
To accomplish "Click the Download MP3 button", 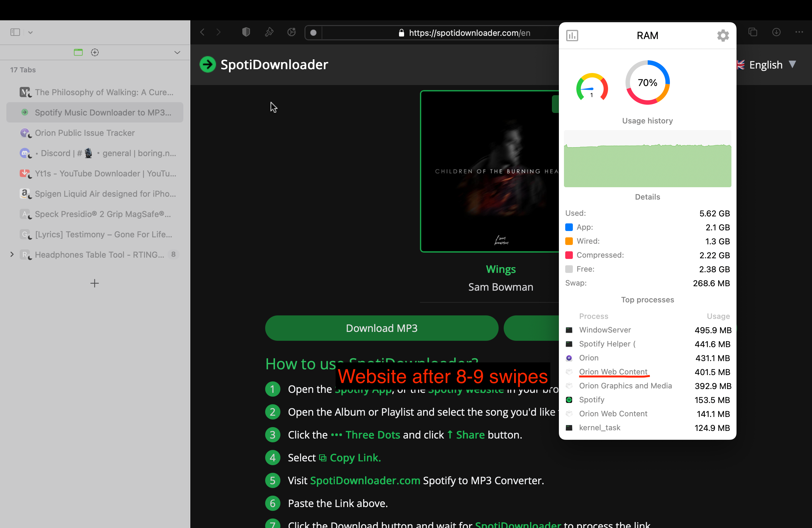I will (x=382, y=328).
